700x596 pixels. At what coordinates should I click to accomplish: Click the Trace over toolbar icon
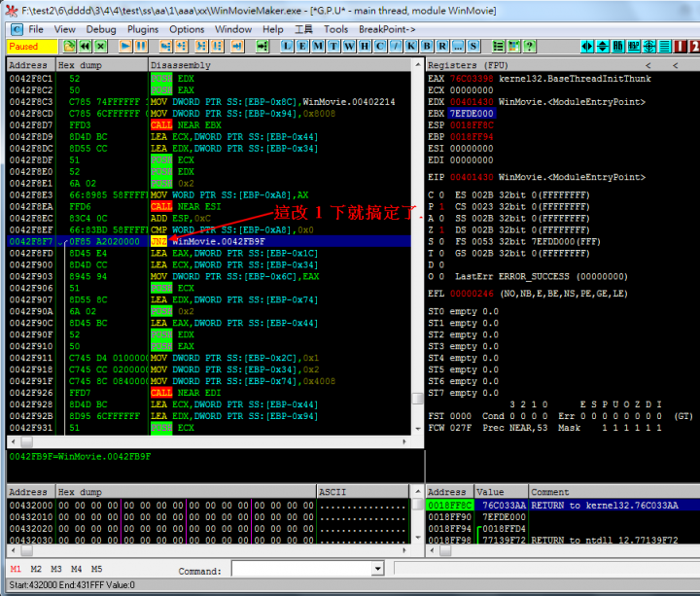pos(217,46)
